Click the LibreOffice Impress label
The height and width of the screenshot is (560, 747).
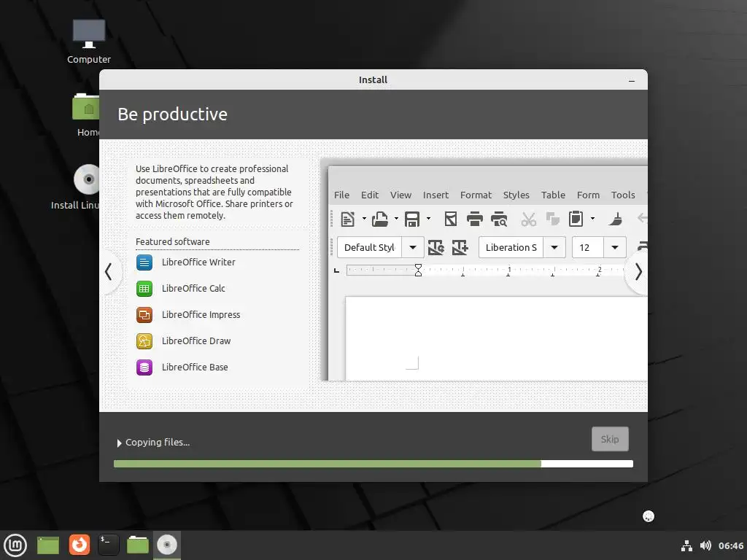coord(201,315)
